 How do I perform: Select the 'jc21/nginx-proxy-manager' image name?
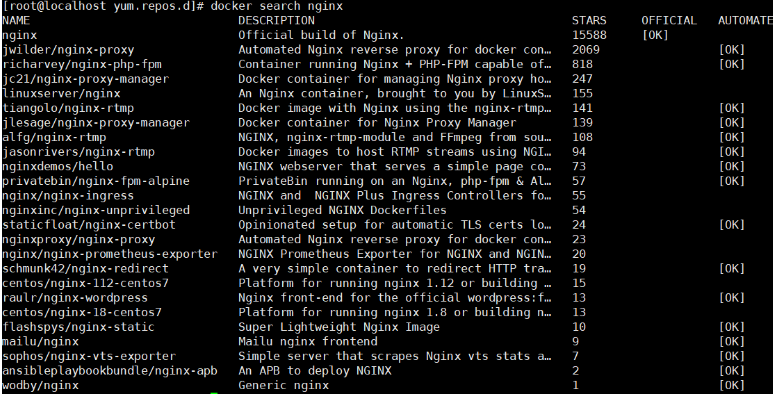point(85,79)
